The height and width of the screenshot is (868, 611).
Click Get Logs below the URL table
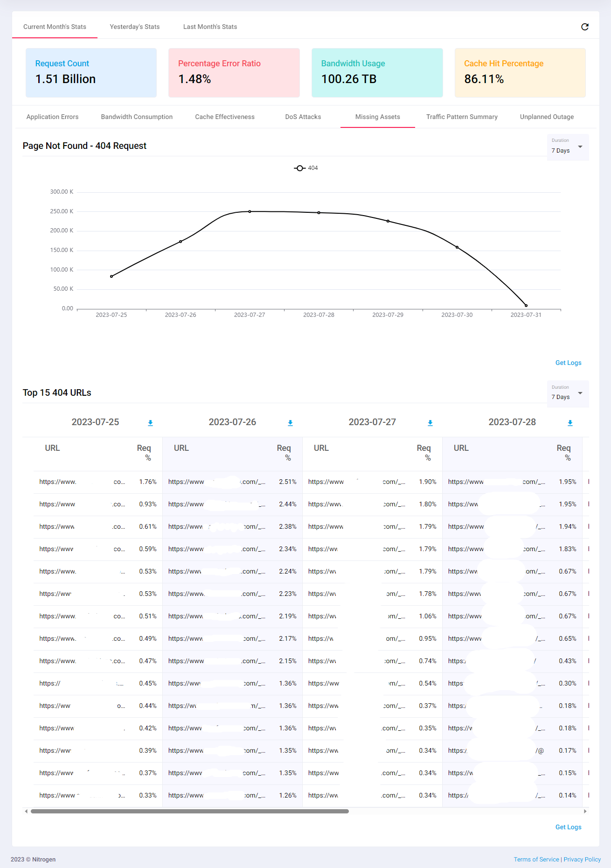[x=568, y=827]
